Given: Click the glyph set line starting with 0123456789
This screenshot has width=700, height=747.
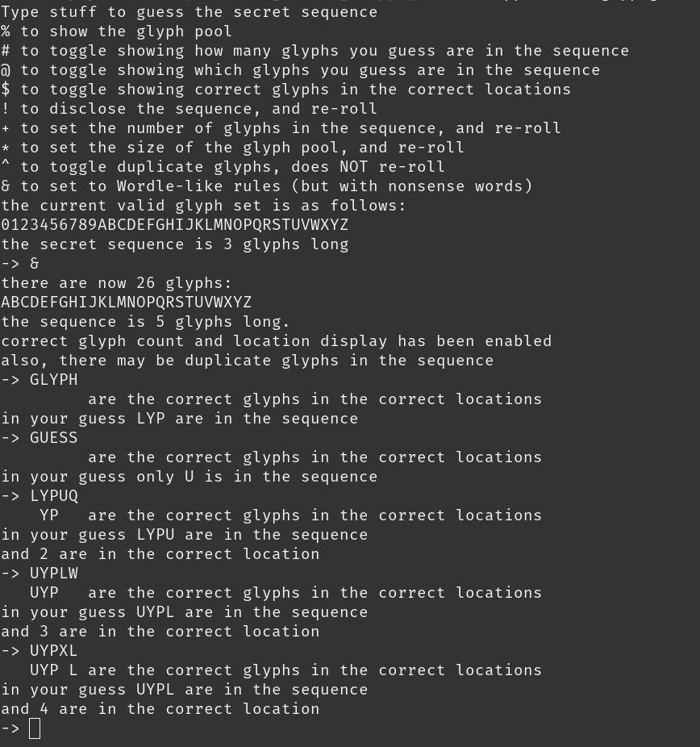Looking at the screenshot, I should (175, 225).
